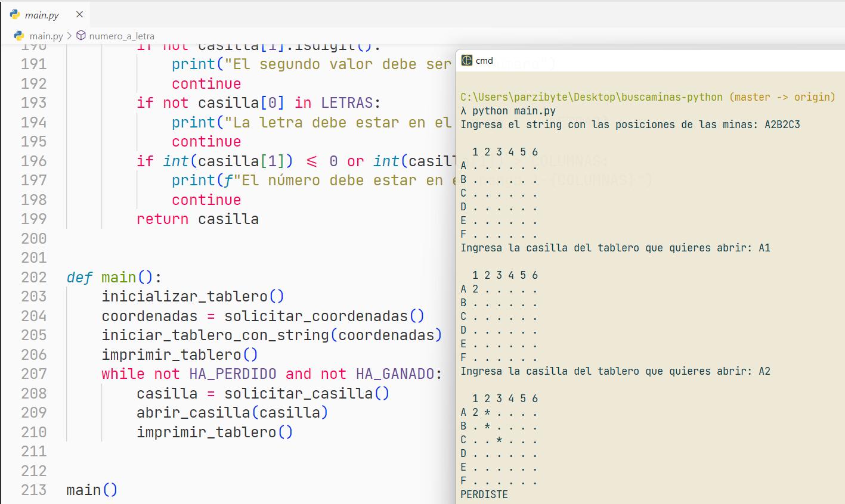Click final 'main()' call on line 213

(x=92, y=490)
